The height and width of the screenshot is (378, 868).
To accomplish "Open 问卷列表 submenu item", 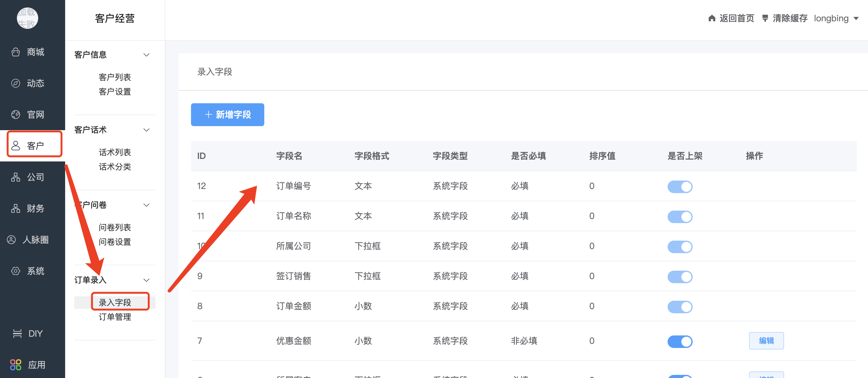I will (x=115, y=227).
